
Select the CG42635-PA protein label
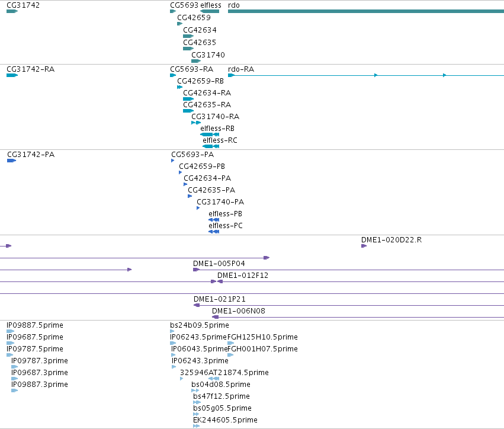pyautogui.click(x=211, y=190)
